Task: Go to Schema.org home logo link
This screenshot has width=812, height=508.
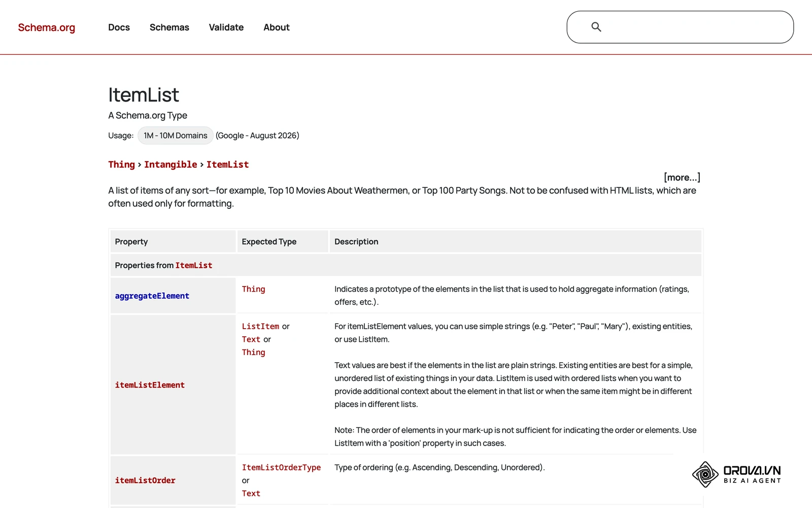Action: (47, 27)
